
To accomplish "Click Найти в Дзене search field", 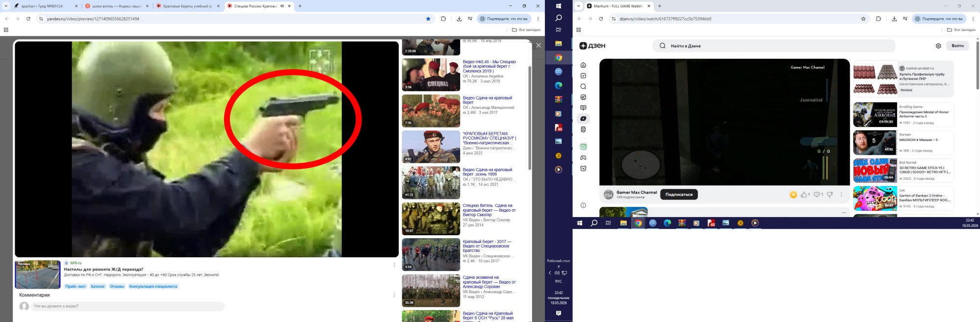I will coord(774,46).
